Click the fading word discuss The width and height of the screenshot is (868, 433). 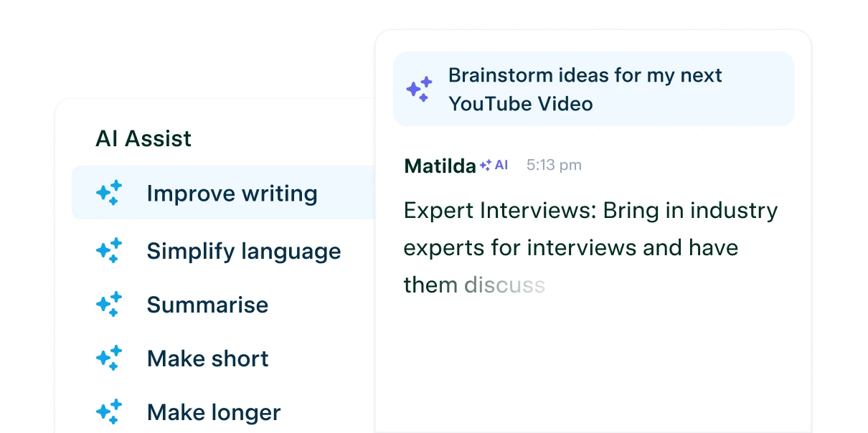[x=505, y=285]
